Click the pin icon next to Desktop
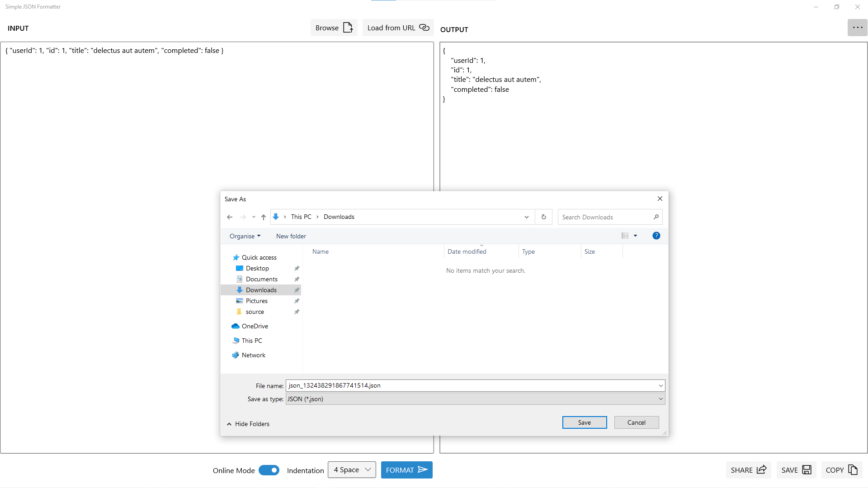 [x=297, y=268]
